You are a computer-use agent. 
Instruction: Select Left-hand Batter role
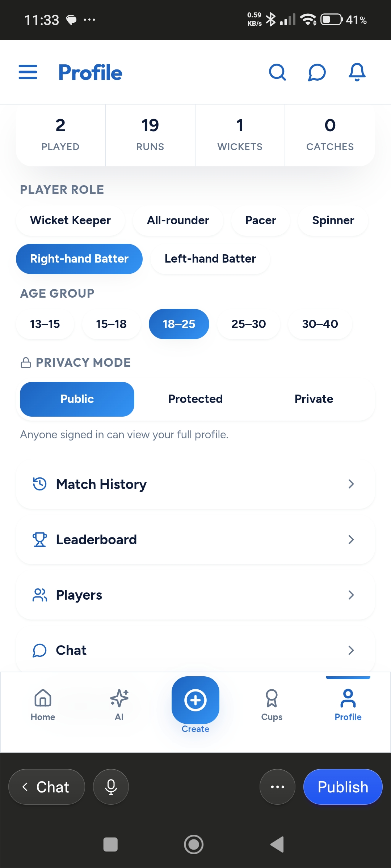coord(210,259)
